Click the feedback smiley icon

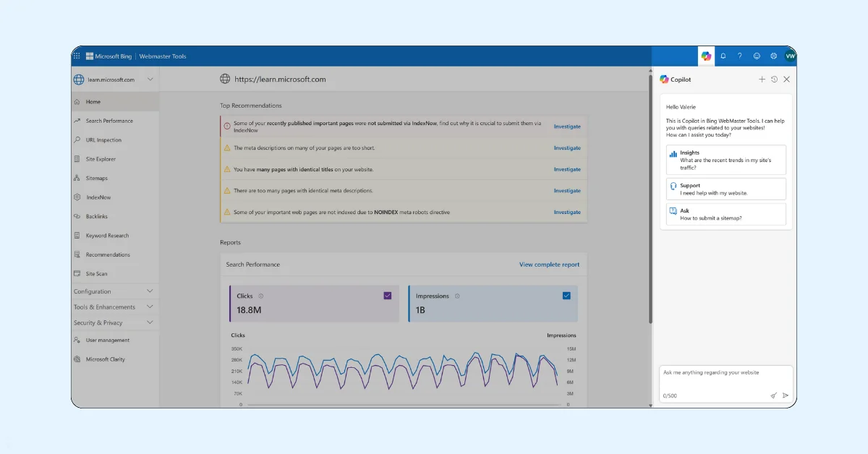(757, 56)
